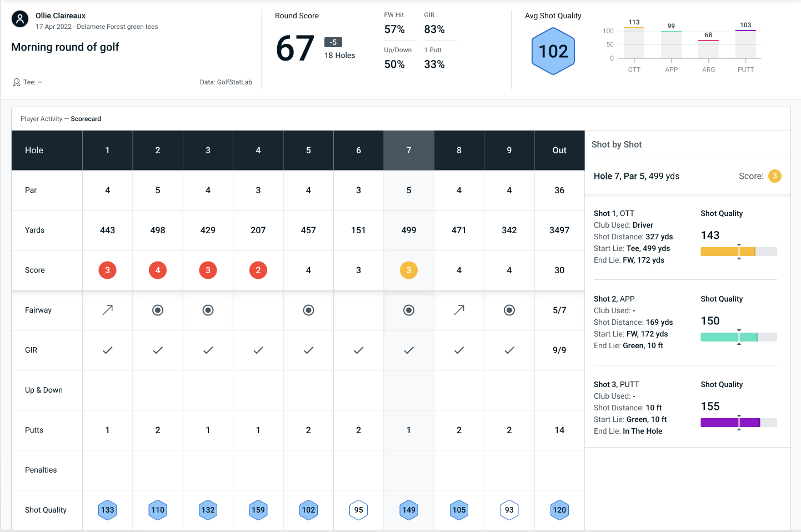
Task: Select the hole 1 shot quality hexagon 133
Action: point(107,510)
